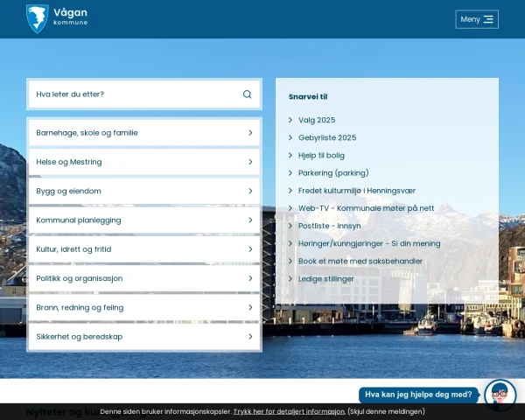Go to Parkering (parking) shortcut
Screen dimensions: 525x420
point(333,173)
